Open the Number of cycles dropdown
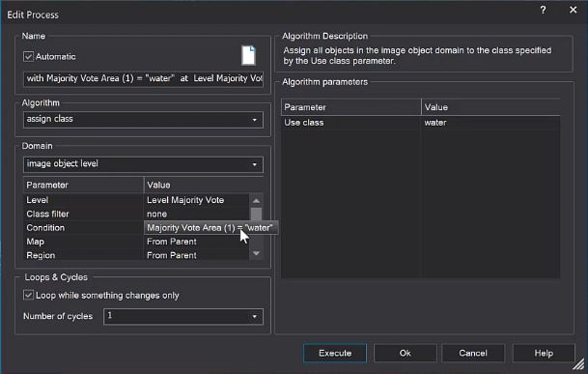This screenshot has height=374, width=588. [183, 316]
